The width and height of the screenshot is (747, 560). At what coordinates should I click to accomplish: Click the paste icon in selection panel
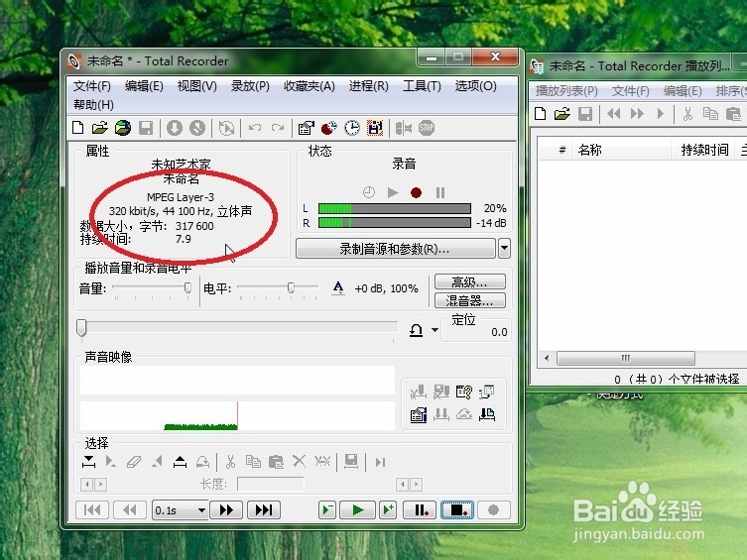coord(276,462)
